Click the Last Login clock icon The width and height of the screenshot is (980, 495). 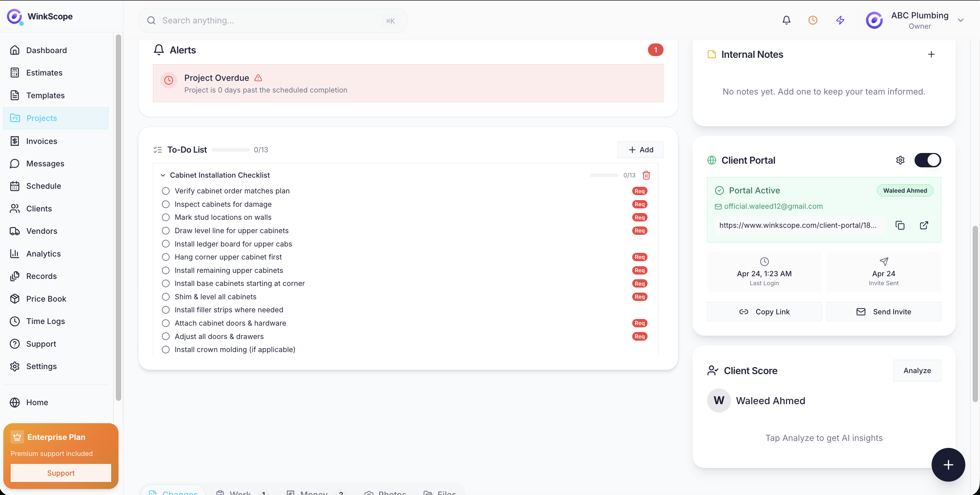coord(764,262)
